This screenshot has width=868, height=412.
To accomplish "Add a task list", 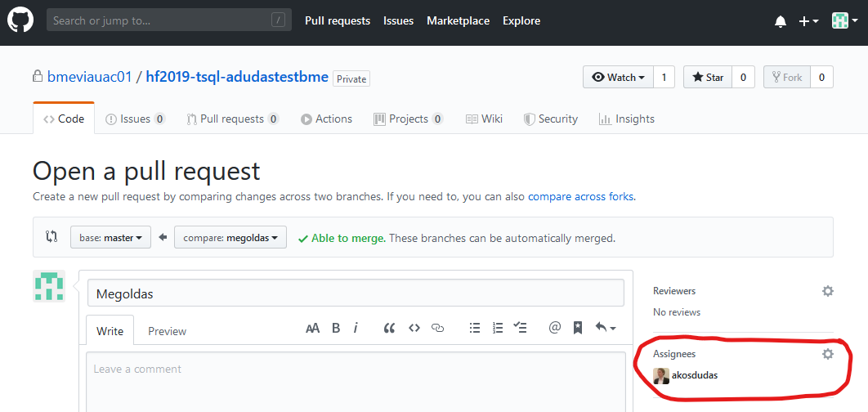I will click(x=520, y=328).
